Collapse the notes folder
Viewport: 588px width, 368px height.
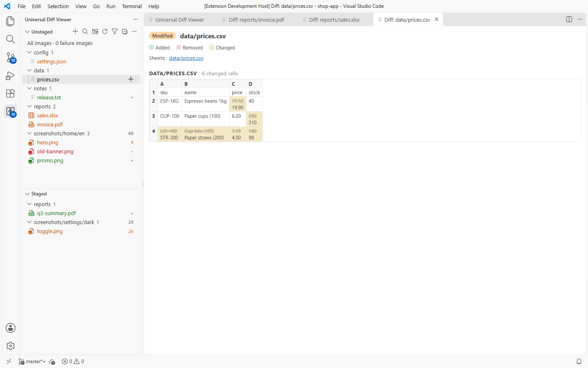coord(29,88)
